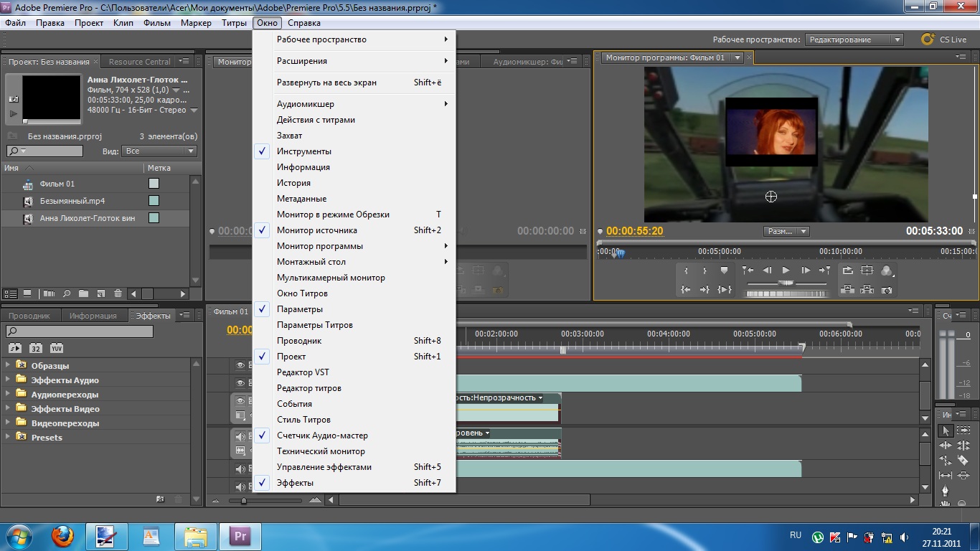Open the Аудиомикшер submenu
This screenshot has height=551, width=980.
[x=354, y=104]
